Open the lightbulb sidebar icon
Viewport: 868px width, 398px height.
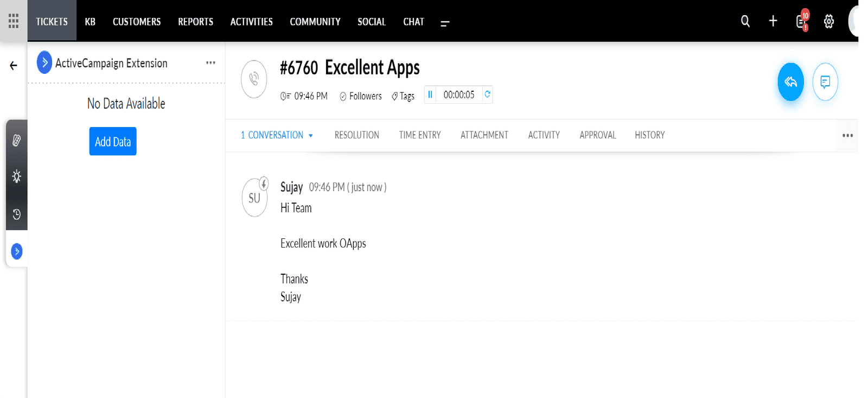(x=17, y=176)
